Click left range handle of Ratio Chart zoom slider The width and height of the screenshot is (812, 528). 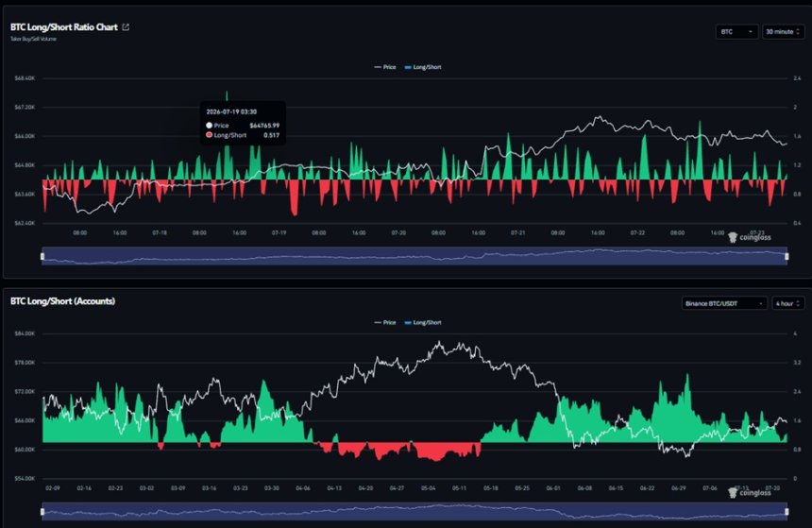(42, 256)
